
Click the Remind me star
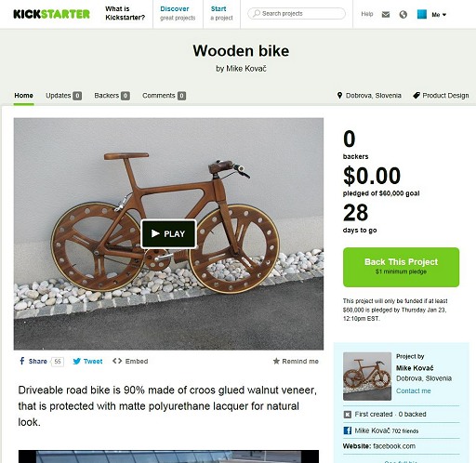[x=276, y=361]
